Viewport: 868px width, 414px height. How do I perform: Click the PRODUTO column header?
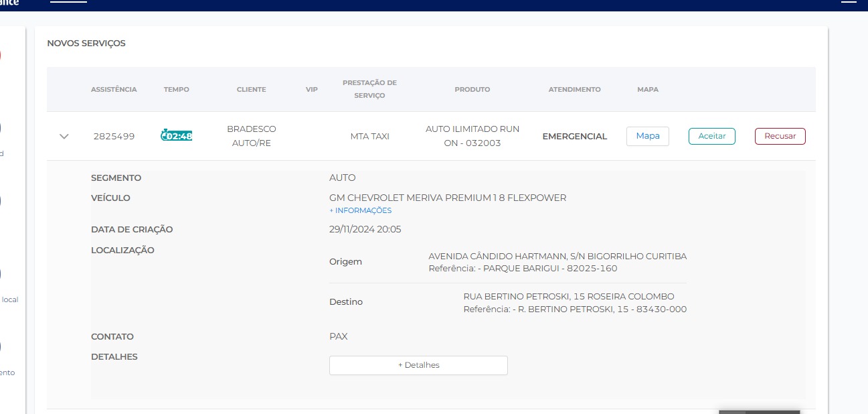point(472,89)
